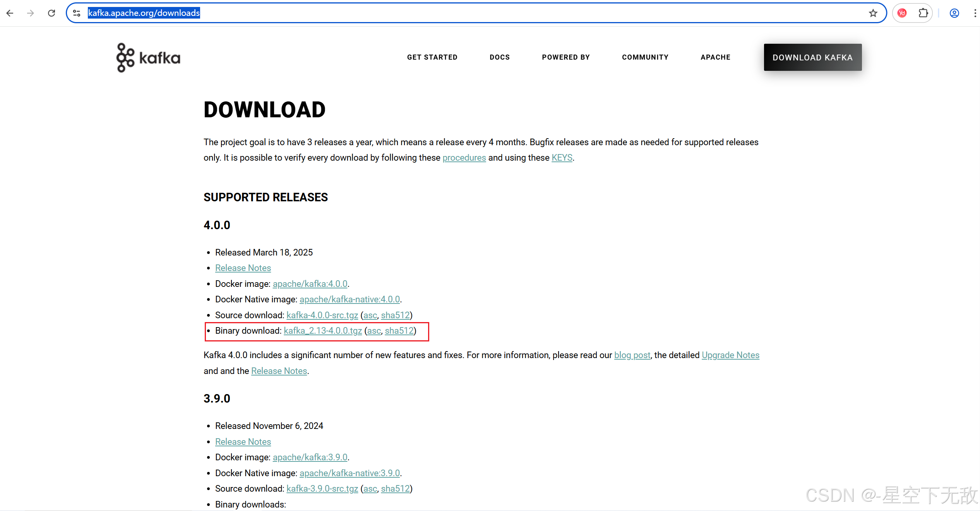Image resolution: width=980 pixels, height=511 pixels.
Task: Select the COMMUNITY menu item
Action: tap(645, 57)
